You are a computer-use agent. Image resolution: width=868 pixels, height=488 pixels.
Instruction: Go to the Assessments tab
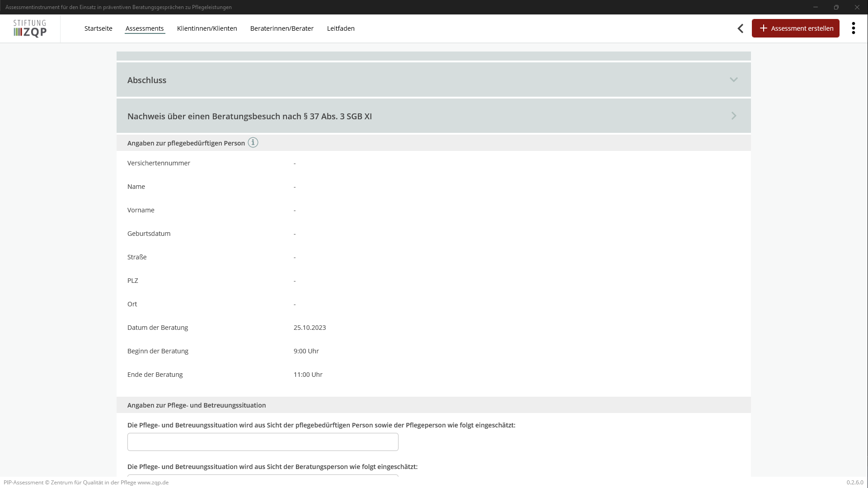(x=145, y=28)
